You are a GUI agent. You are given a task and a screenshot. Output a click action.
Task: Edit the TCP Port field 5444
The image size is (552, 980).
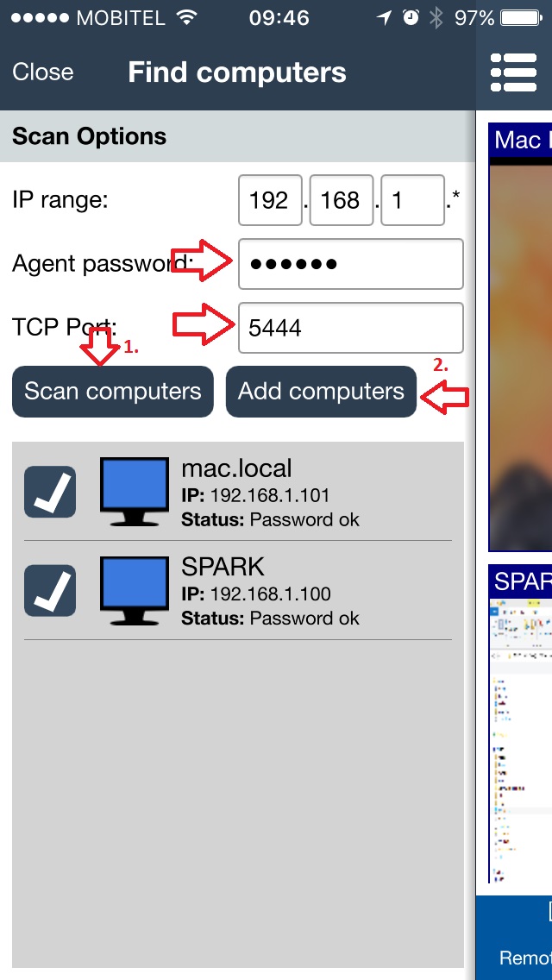click(351, 328)
